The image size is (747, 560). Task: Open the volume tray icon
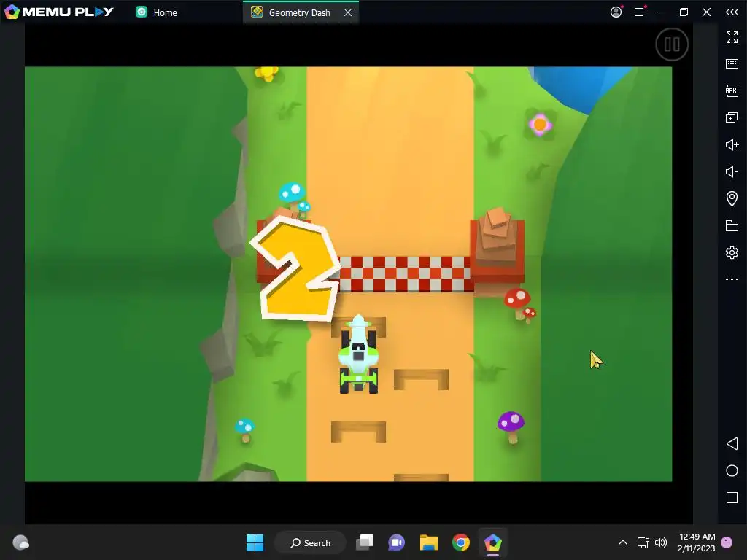click(661, 542)
